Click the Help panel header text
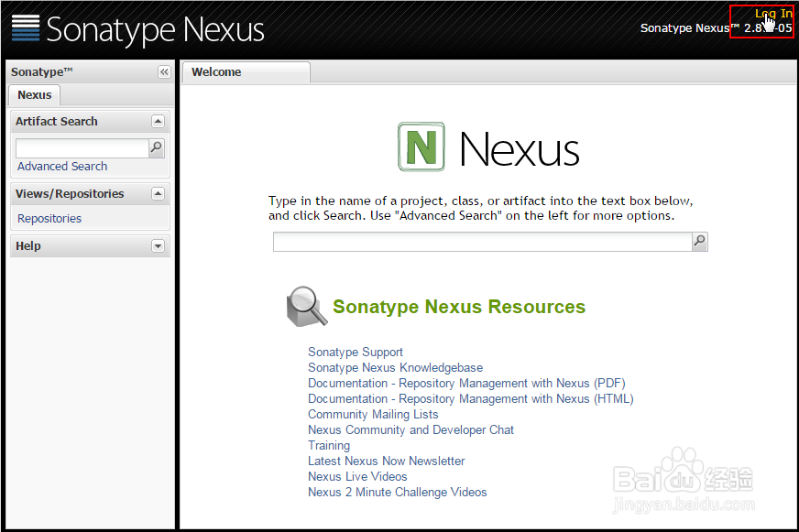This screenshot has width=799, height=532. tap(28, 246)
